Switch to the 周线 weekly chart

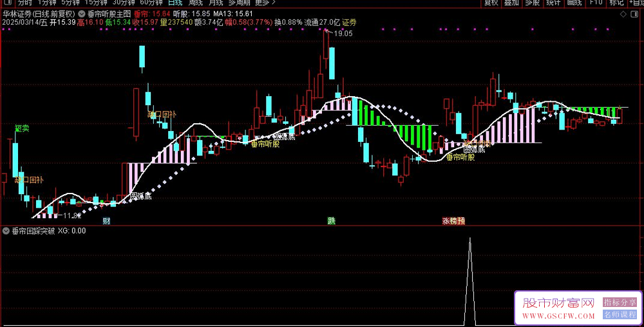click(196, 3)
